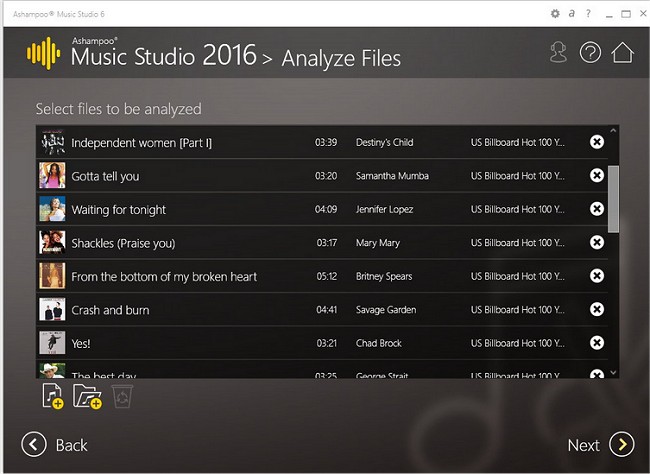Click the Ashampoo 'a' icon in title bar
This screenshot has height=474, width=650.
pyautogui.click(x=572, y=14)
